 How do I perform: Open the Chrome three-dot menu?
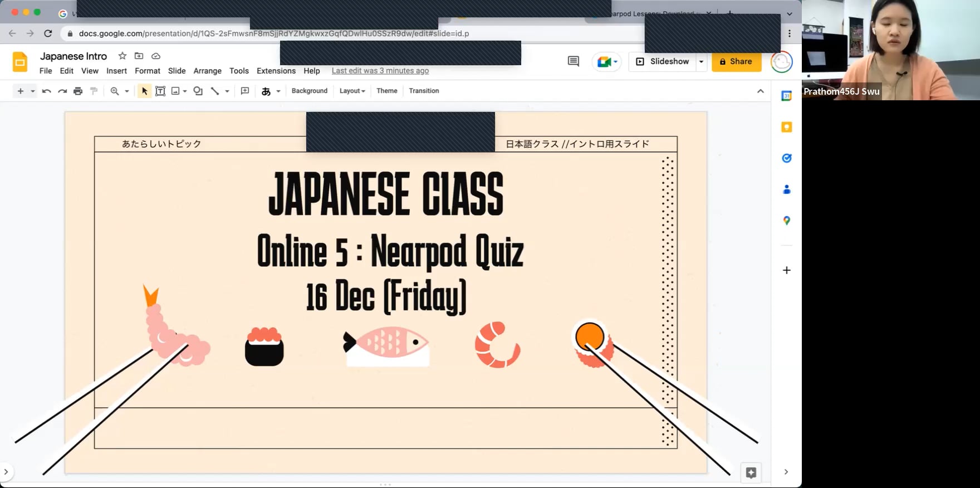(790, 33)
